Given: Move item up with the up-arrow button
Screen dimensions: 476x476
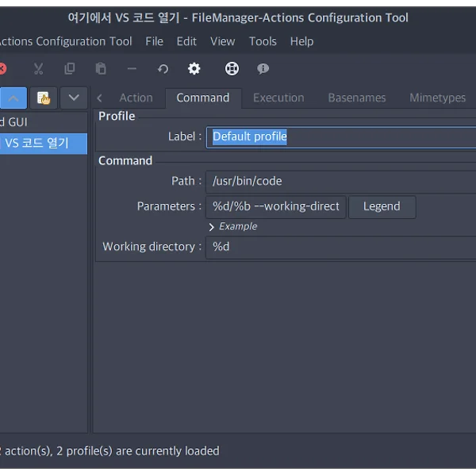Looking at the screenshot, I should 13,98.
